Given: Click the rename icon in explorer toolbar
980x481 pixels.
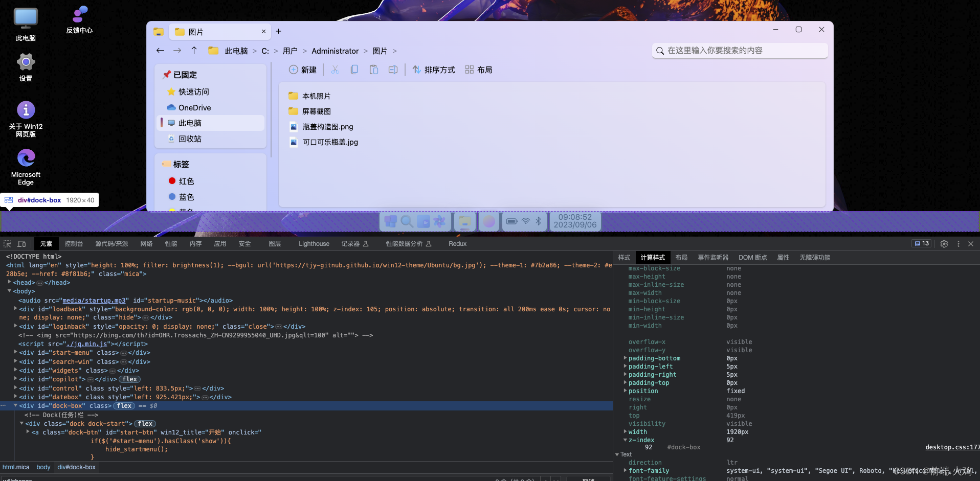Looking at the screenshot, I should tap(393, 70).
